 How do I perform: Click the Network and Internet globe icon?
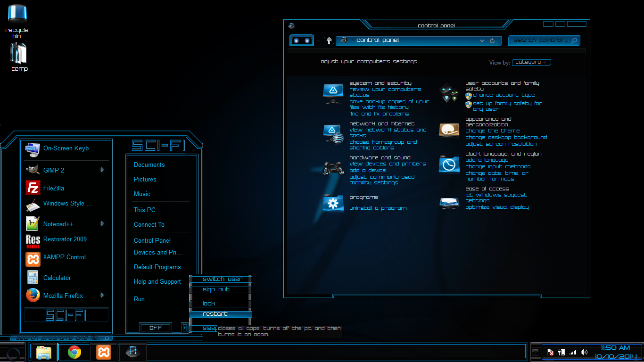pyautogui.click(x=333, y=134)
